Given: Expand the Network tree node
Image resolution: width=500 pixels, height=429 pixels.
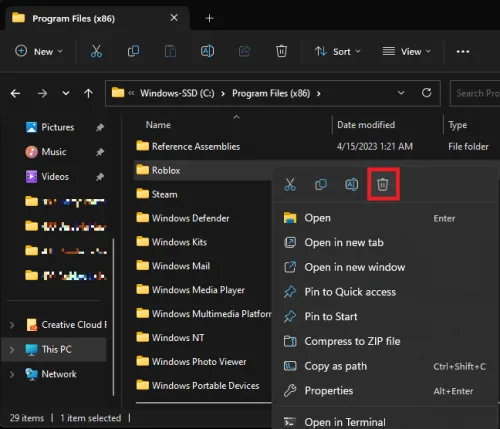Looking at the screenshot, I should [12, 374].
